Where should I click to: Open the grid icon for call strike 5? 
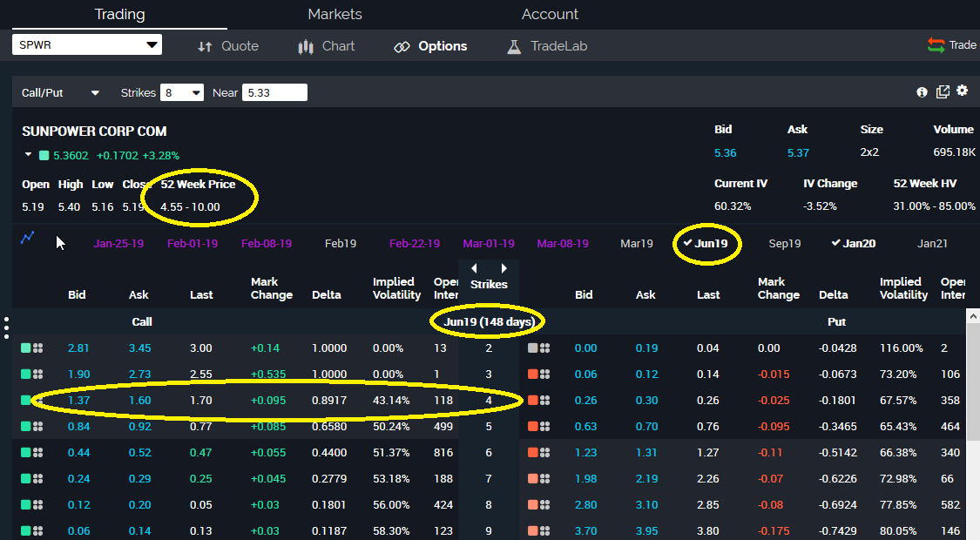click(38, 426)
